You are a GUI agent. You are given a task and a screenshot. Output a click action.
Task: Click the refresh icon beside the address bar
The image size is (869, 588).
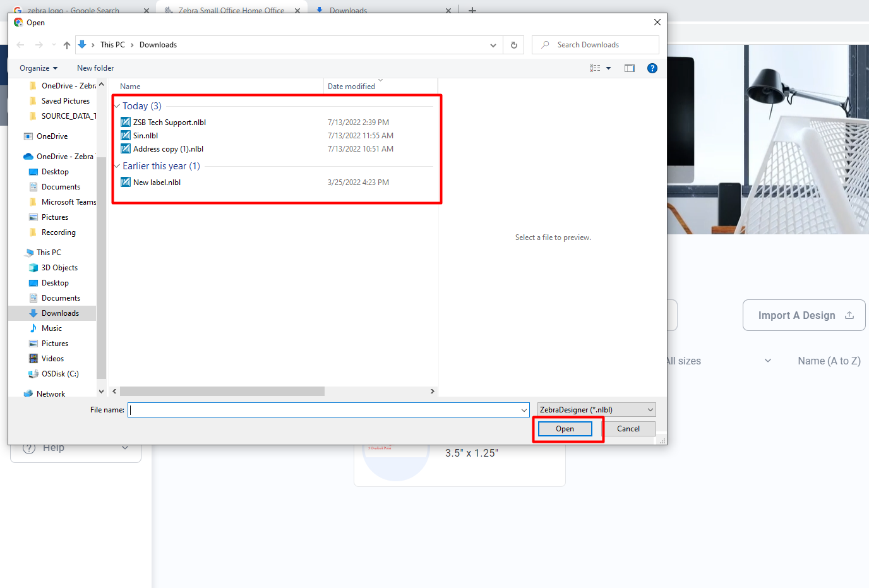513,44
